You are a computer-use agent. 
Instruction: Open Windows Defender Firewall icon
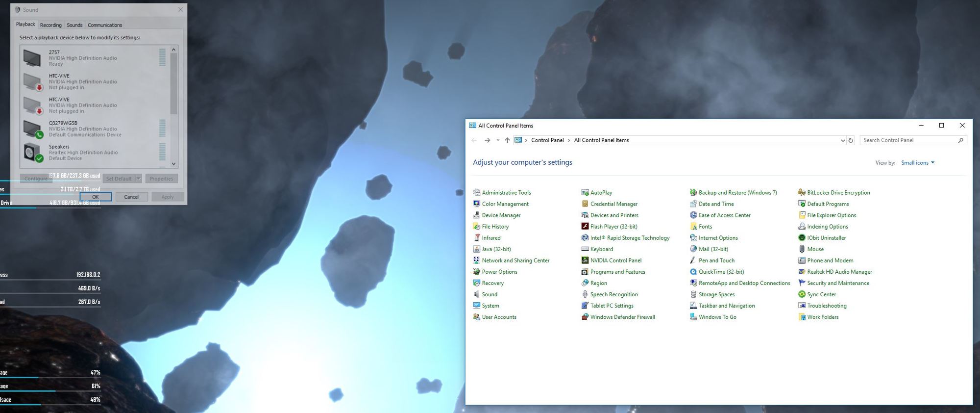pyautogui.click(x=585, y=316)
